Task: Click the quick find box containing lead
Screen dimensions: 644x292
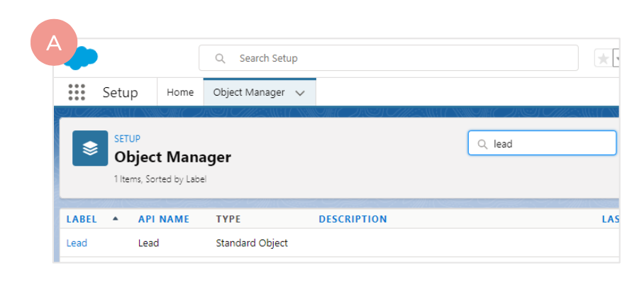Action: [542, 143]
